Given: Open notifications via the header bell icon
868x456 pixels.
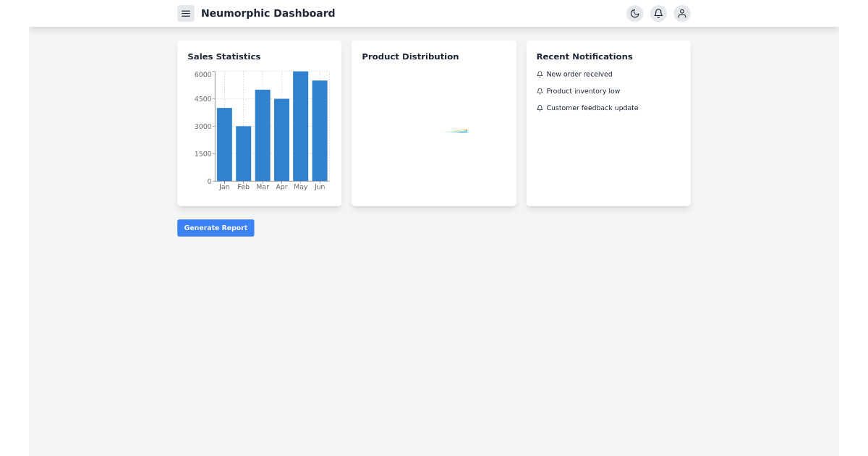Looking at the screenshot, I should pos(658,13).
